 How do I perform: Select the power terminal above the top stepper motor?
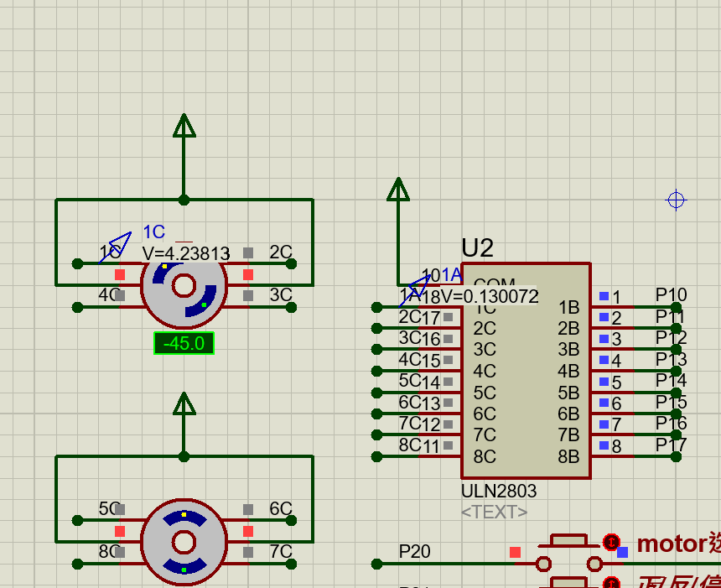tap(184, 126)
